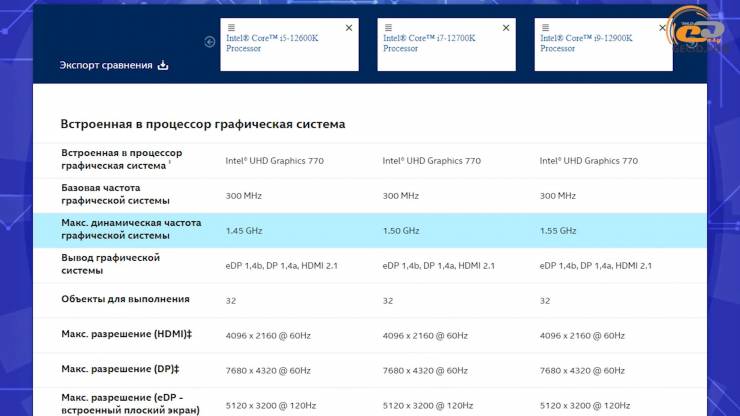Click the row label Базовая частота графической системы
Viewport: 740px width, 416px height.
tap(115, 194)
